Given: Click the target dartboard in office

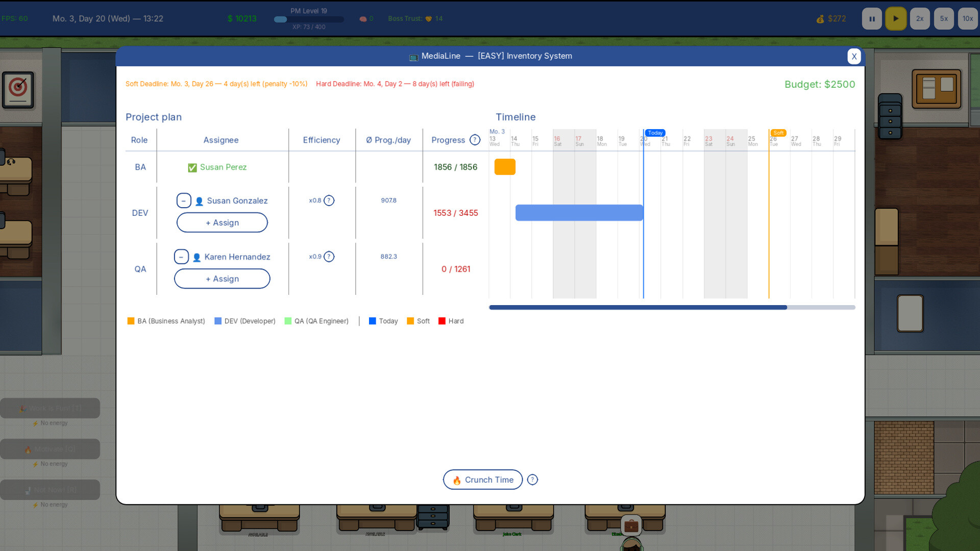Looking at the screenshot, I should pos(18,90).
